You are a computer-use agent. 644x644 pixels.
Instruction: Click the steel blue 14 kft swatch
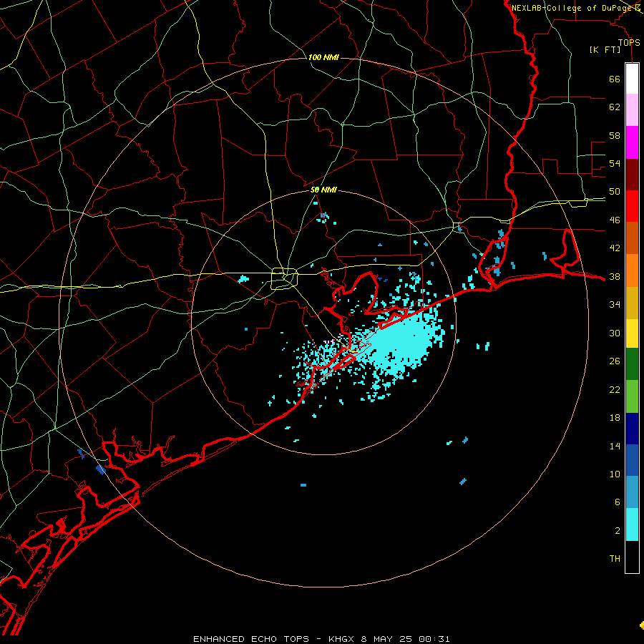(x=632, y=492)
